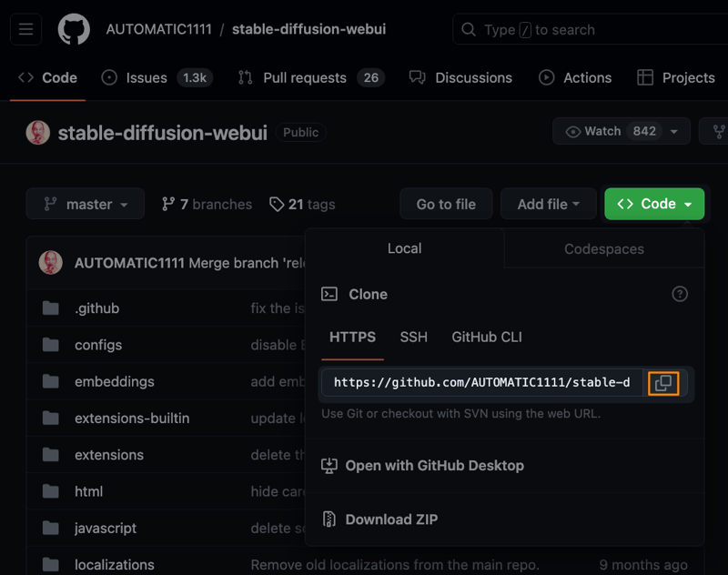Screen dimensions: 728x575
Task: Go to GitHub homepage via Octocat logo
Action: coord(74,29)
